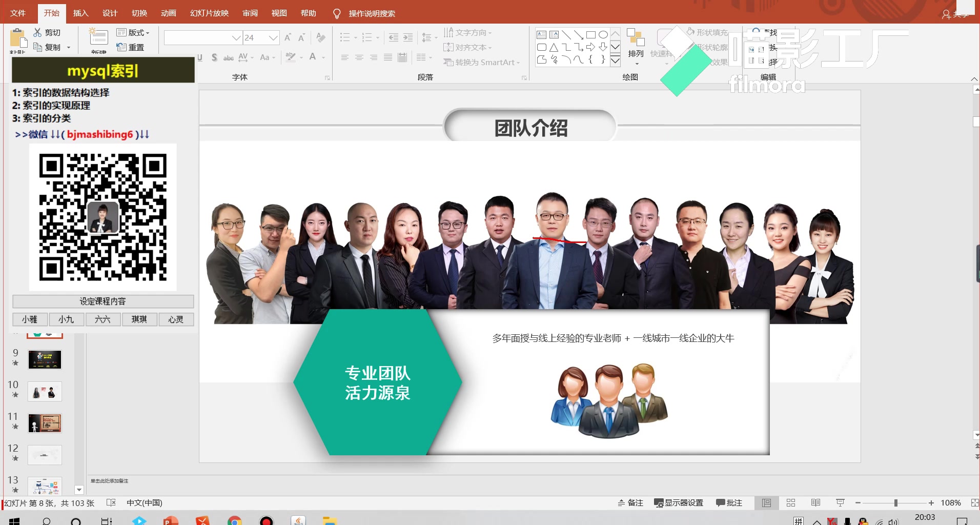The width and height of the screenshot is (980, 525).
Task: Click the 设定课程内容 button
Action: tap(103, 301)
